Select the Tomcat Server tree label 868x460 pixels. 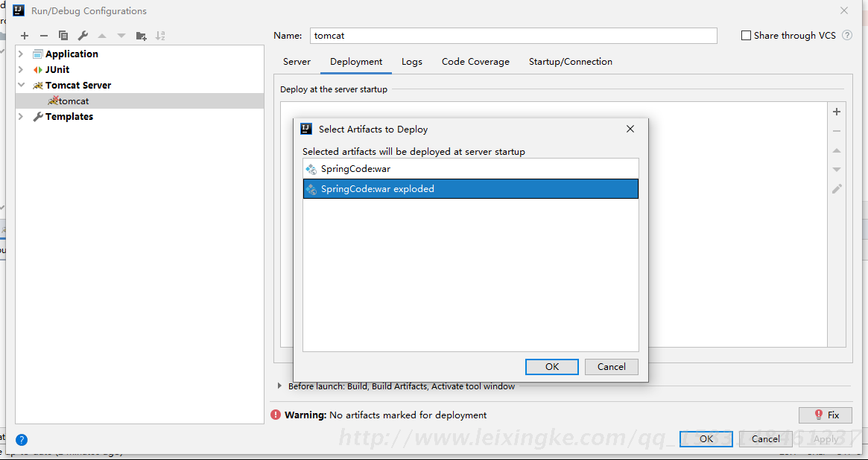pyautogui.click(x=78, y=85)
